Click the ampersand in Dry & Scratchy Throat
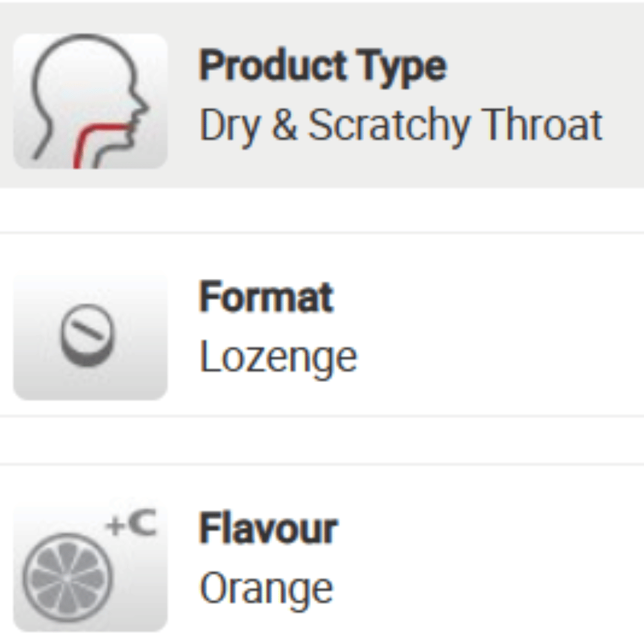Image resolution: width=644 pixels, height=644 pixels. (284, 125)
